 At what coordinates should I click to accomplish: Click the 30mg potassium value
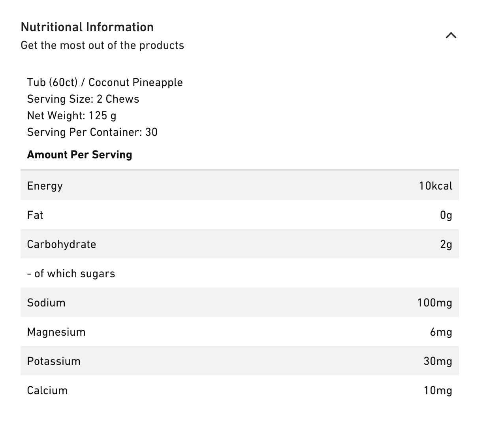[x=438, y=361]
